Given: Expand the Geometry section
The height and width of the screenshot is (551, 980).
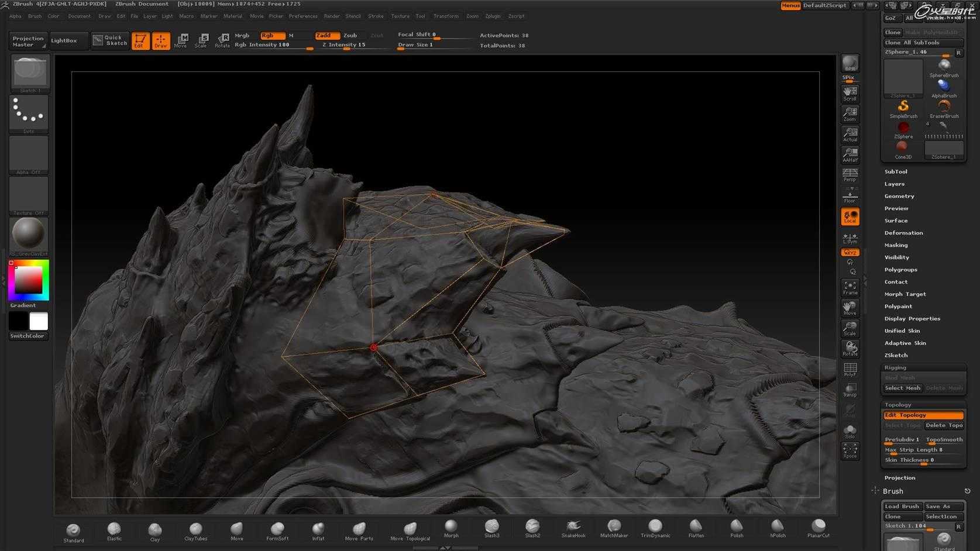Looking at the screenshot, I should [899, 197].
